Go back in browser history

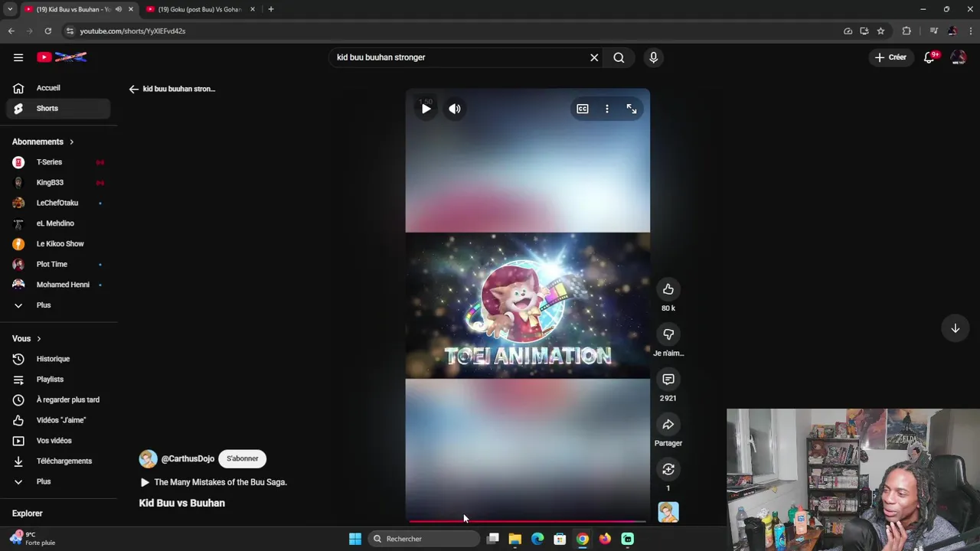pyautogui.click(x=11, y=31)
